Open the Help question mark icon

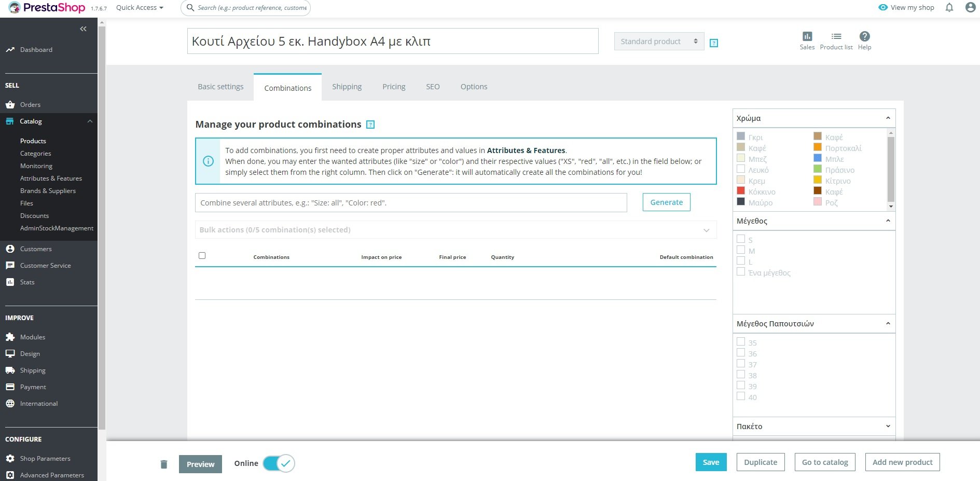(x=864, y=36)
